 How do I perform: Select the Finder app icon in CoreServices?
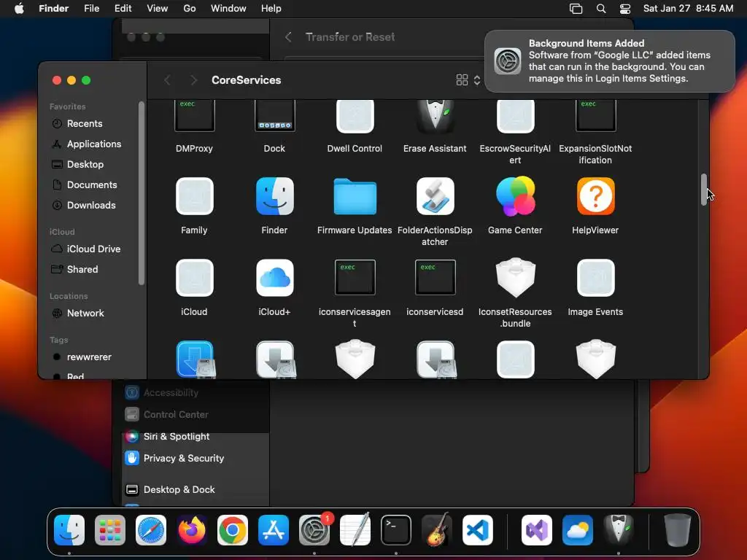tap(274, 196)
